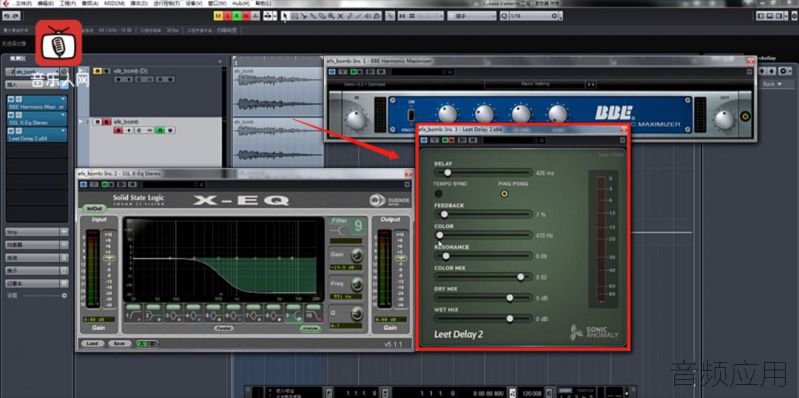This screenshot has height=398, width=799.
Task: Open SSL X-Eq Stereo slot dropdown arrow
Action: [x=63, y=115]
